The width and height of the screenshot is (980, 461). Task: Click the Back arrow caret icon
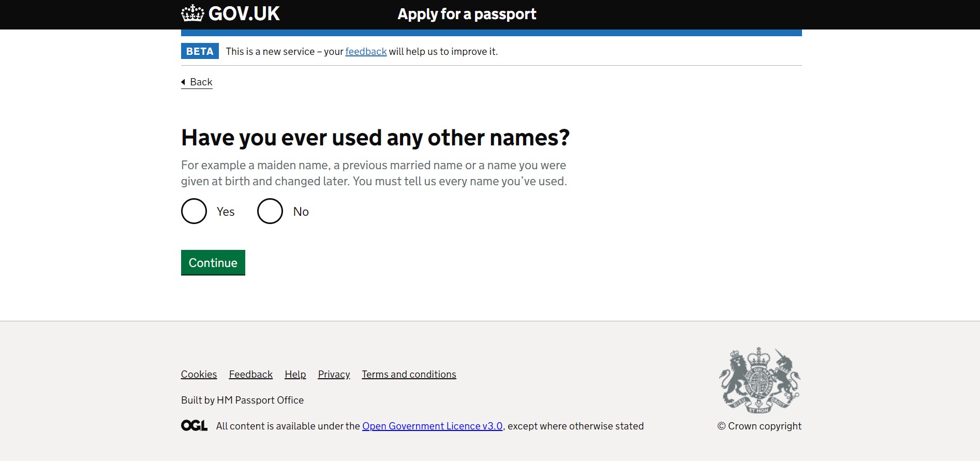tap(183, 82)
